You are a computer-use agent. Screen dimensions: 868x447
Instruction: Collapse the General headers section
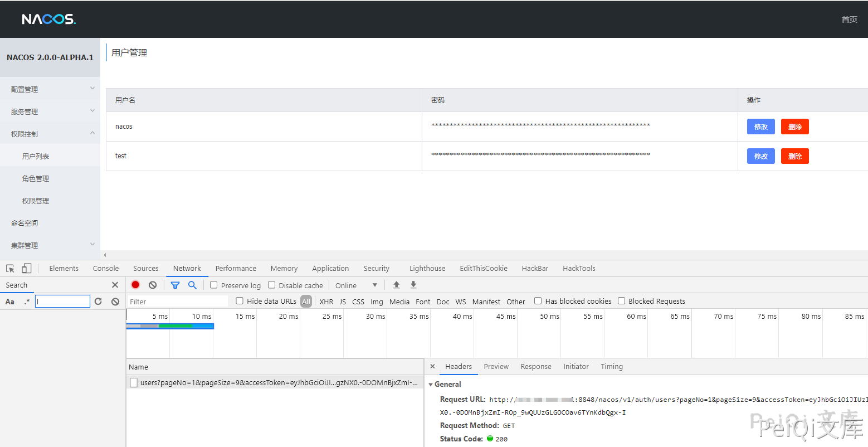click(431, 385)
